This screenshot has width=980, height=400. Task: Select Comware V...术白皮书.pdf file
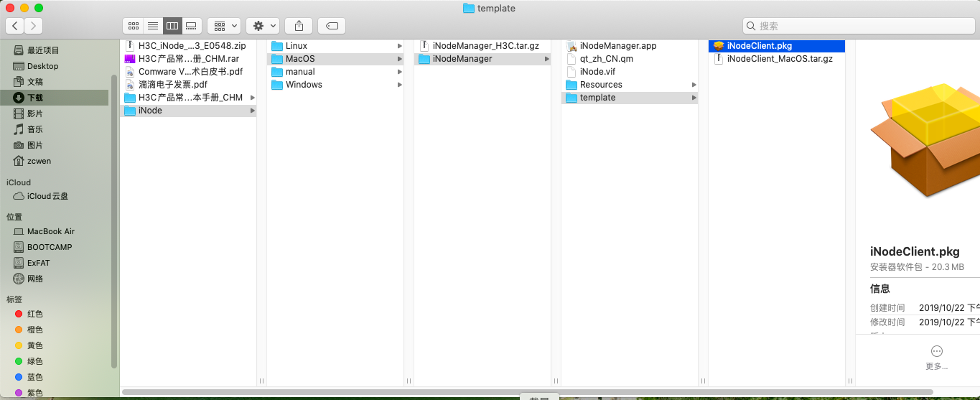(188, 72)
